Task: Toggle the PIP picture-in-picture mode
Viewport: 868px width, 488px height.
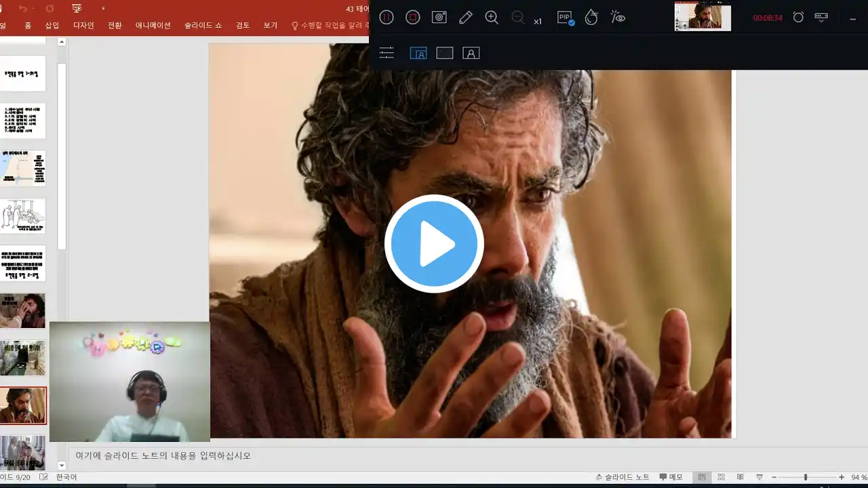Action: 566,18
